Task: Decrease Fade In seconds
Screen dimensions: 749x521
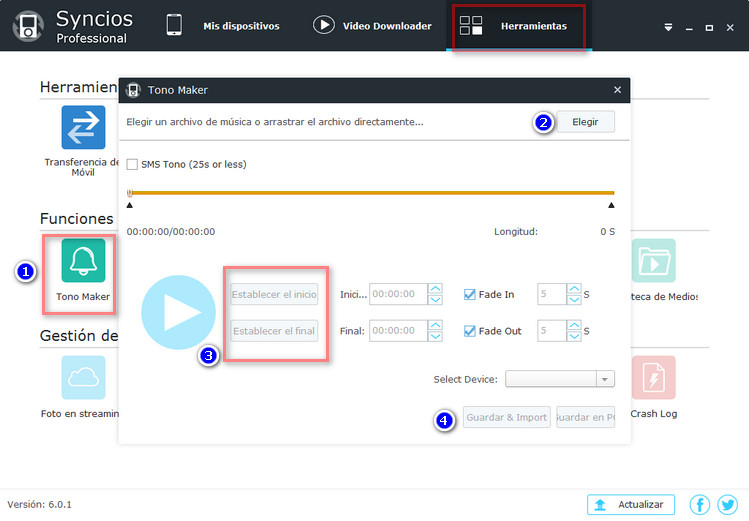Action: [x=574, y=300]
